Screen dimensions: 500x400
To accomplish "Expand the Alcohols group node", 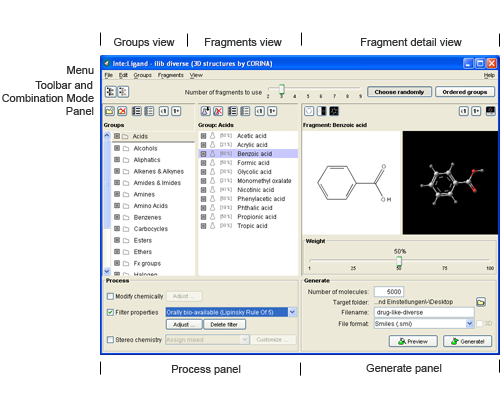I will tap(117, 148).
